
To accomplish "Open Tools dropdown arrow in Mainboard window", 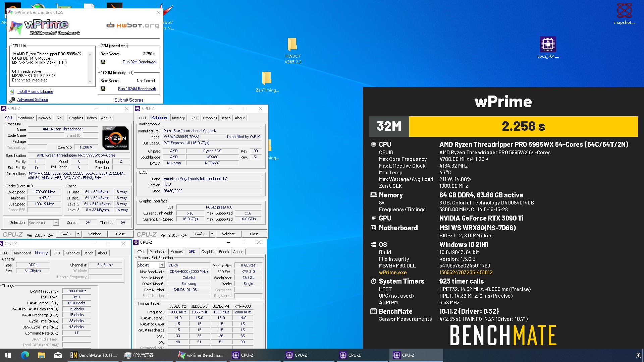I will point(212,234).
